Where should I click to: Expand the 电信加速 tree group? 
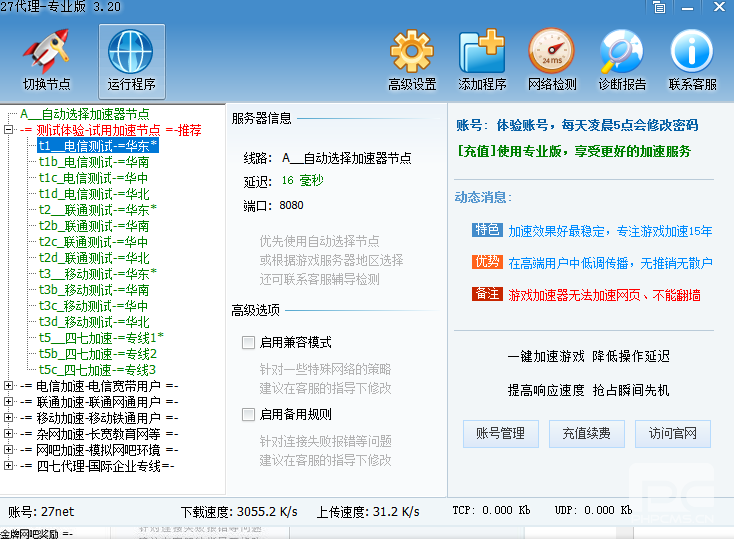click(x=9, y=386)
